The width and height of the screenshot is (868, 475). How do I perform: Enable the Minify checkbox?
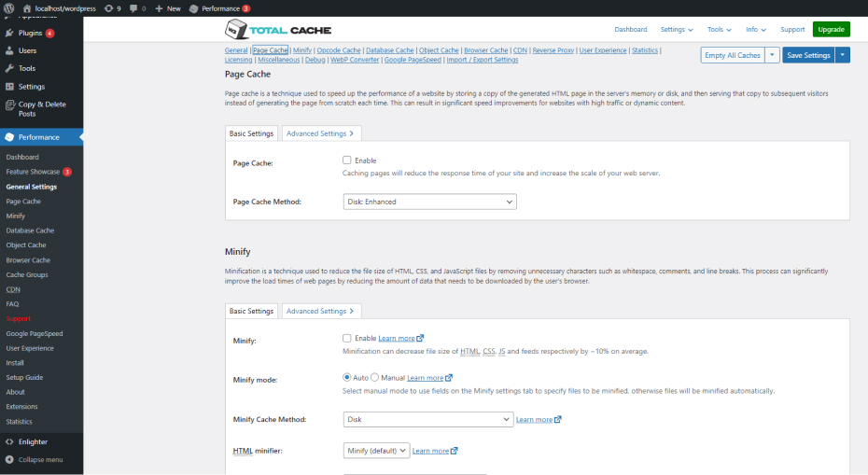pyautogui.click(x=346, y=338)
